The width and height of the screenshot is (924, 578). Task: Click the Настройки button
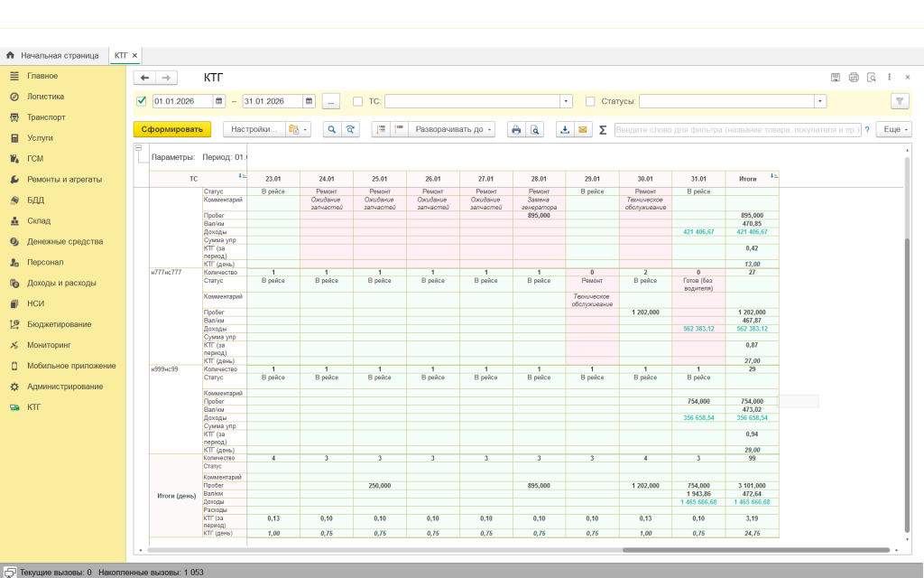(254, 130)
